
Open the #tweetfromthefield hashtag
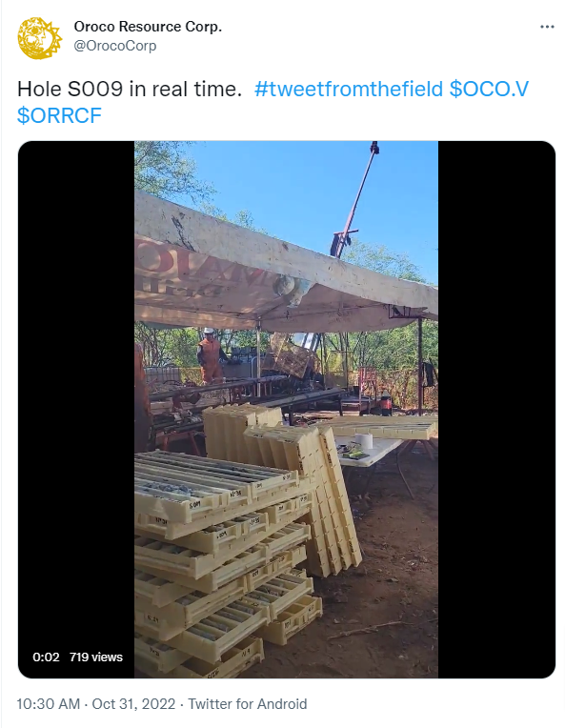(x=348, y=89)
